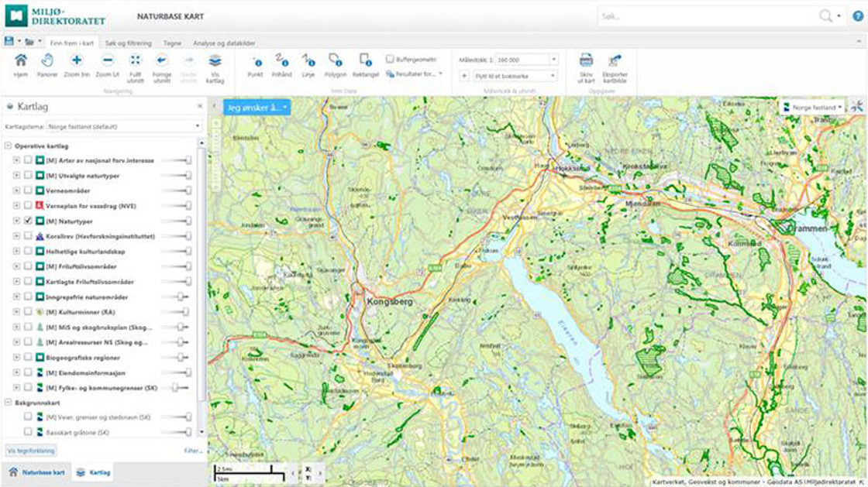
Task: Open the 'Jeg ønsker å...' dropdown
Action: pyautogui.click(x=257, y=108)
